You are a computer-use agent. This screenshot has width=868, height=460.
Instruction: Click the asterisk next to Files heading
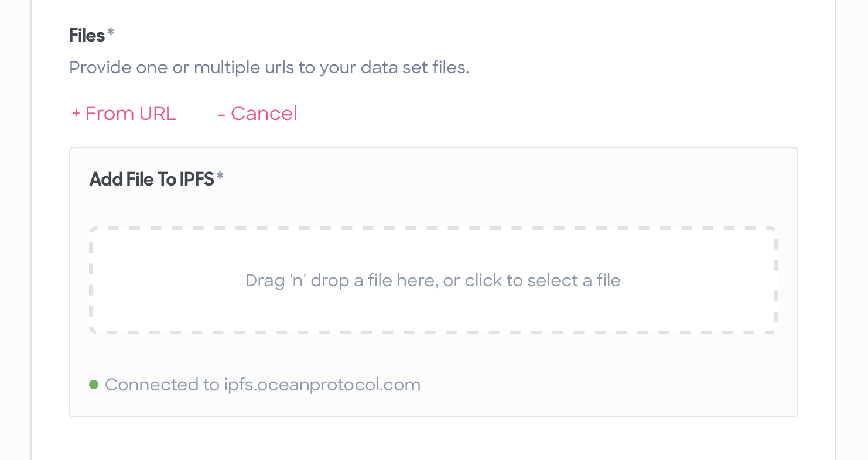[x=111, y=32]
